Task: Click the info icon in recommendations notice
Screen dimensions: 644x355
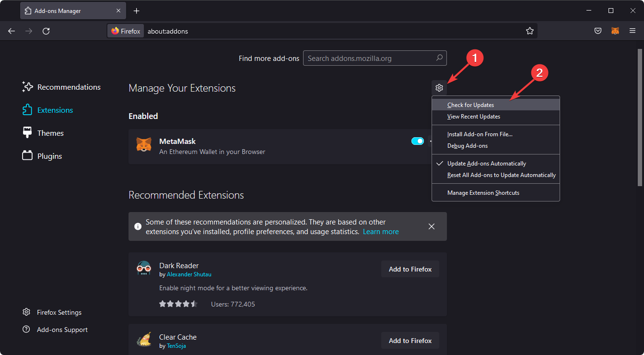Action: pyautogui.click(x=138, y=226)
